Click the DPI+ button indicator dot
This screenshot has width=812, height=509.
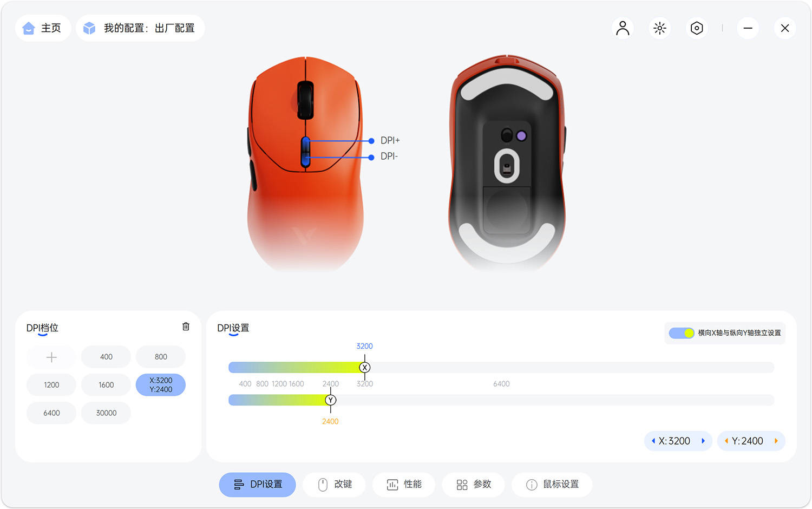[371, 141]
